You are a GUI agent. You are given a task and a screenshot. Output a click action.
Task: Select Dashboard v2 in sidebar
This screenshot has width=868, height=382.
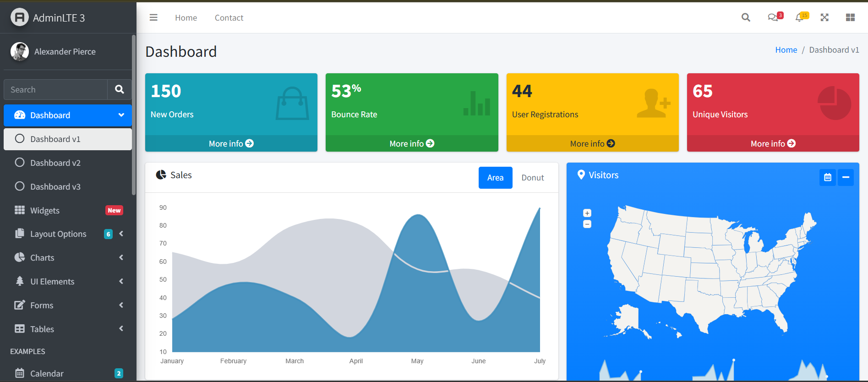55,163
